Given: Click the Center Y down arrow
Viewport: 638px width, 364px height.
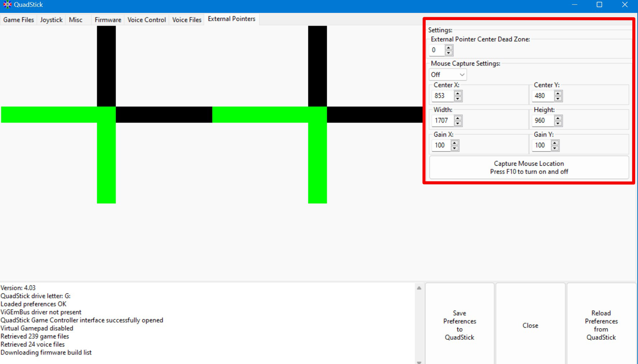Looking at the screenshot, I should (x=558, y=99).
